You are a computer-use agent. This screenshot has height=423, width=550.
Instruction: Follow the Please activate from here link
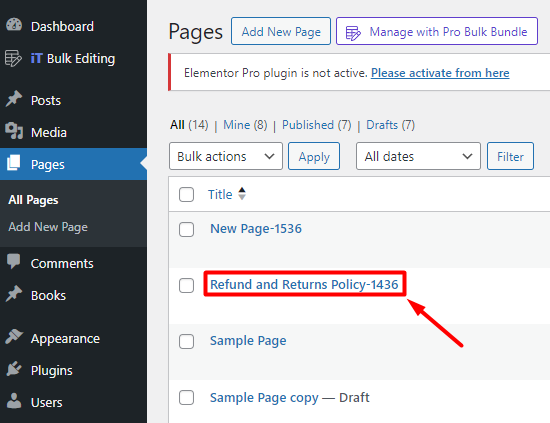pyautogui.click(x=440, y=73)
